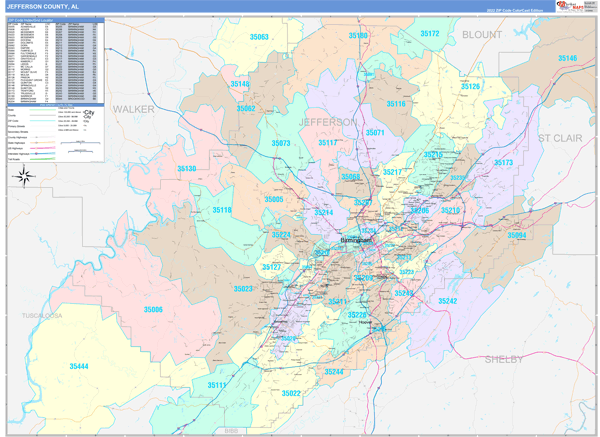Select the Hoover city label
This screenshot has width=600, height=437.
pos(364,324)
